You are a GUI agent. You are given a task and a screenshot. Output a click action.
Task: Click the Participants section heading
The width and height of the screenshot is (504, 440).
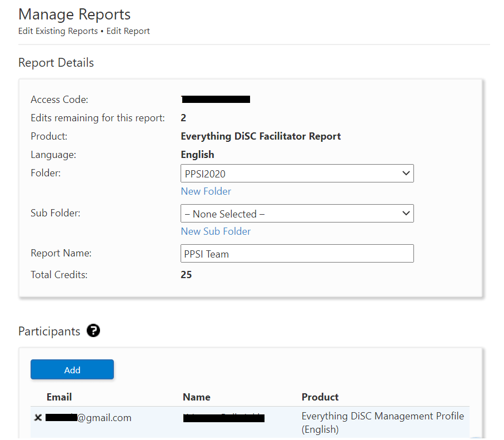point(49,331)
